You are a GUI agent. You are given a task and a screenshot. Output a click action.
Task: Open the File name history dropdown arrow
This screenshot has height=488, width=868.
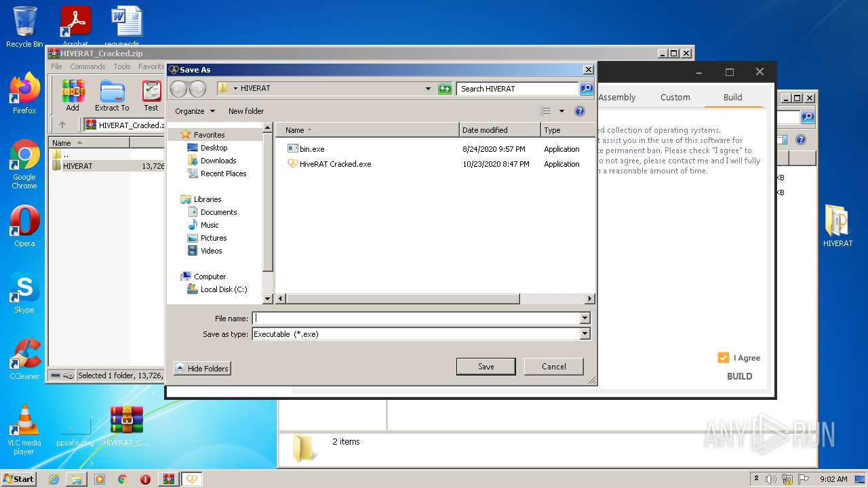pyautogui.click(x=585, y=318)
